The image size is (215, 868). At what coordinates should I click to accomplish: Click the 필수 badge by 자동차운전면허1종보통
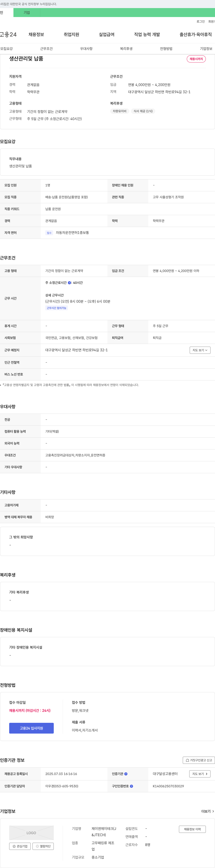(49, 233)
